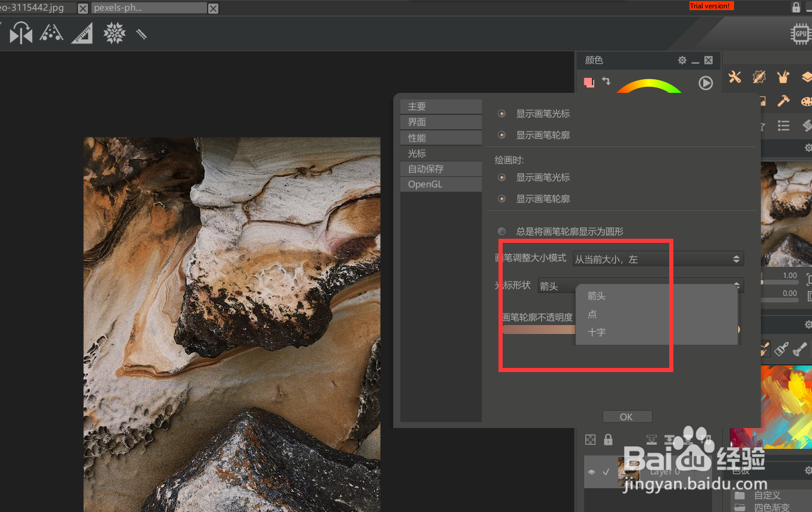Toggle Layer 0 checkmark
This screenshot has width=812, height=512.
606,472
